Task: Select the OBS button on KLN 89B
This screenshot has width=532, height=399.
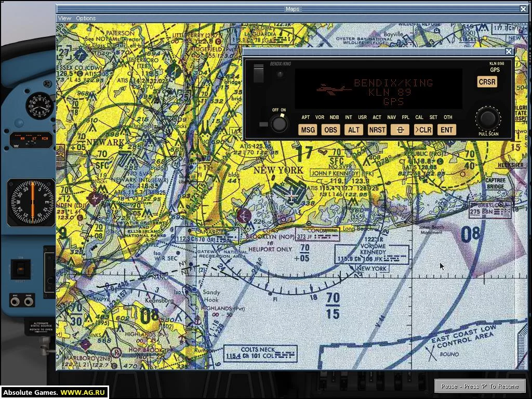Action: point(330,130)
